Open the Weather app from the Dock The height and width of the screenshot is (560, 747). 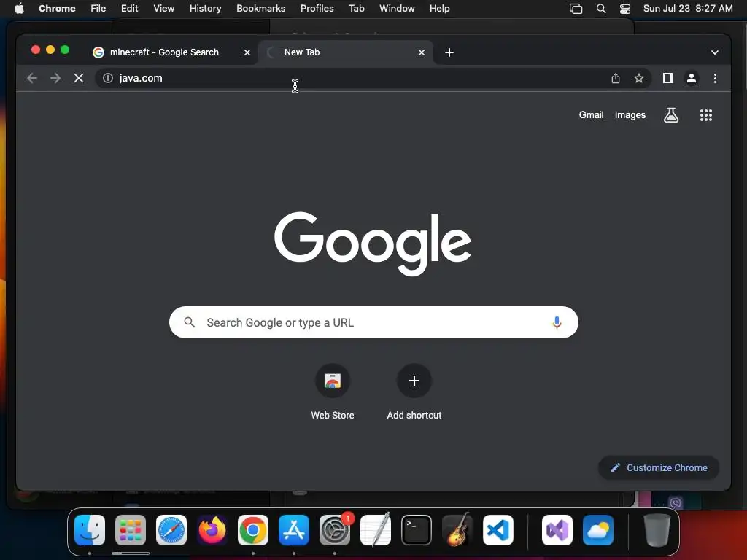click(598, 530)
